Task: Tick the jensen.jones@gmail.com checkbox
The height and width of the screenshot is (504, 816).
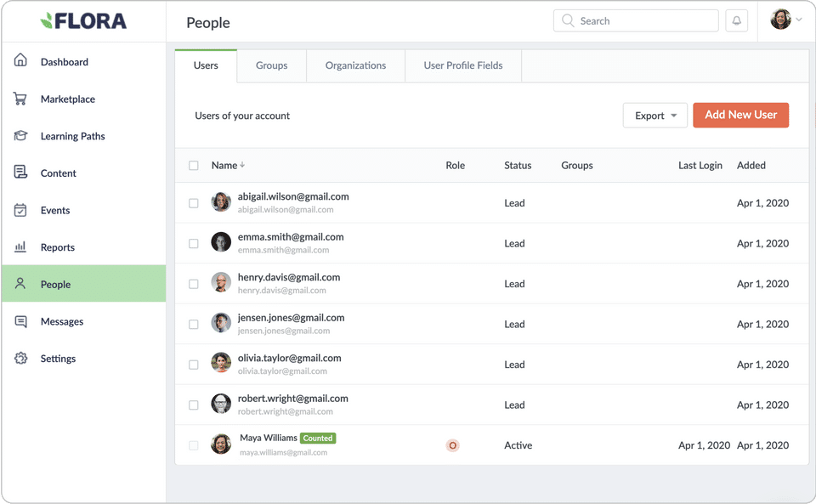Action: (194, 324)
